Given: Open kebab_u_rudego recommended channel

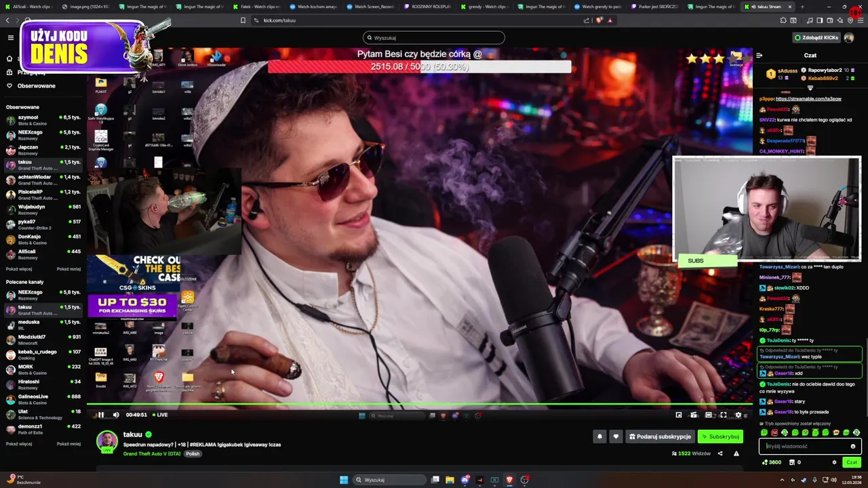Looking at the screenshot, I should point(43,354).
